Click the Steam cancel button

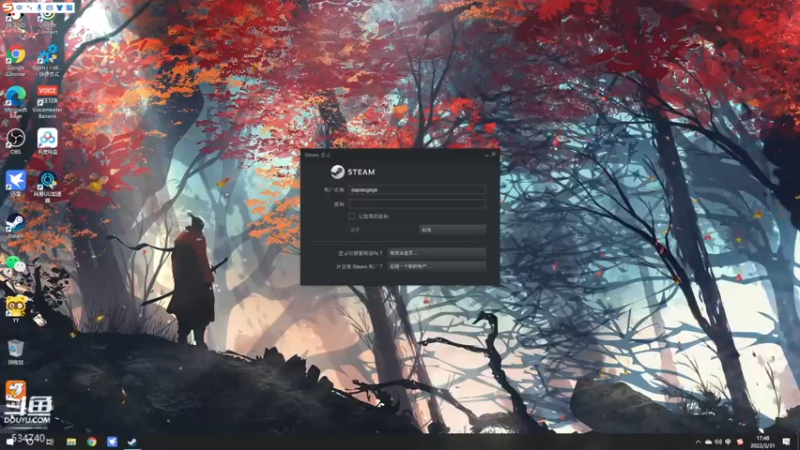(x=453, y=230)
